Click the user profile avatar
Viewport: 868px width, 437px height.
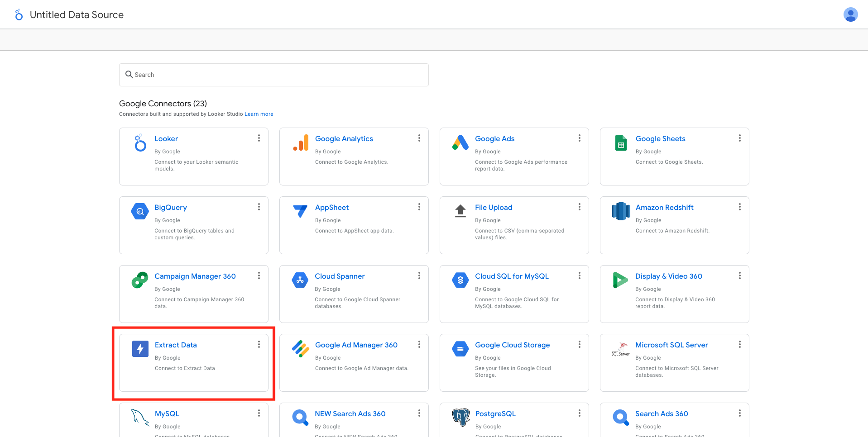[851, 14]
